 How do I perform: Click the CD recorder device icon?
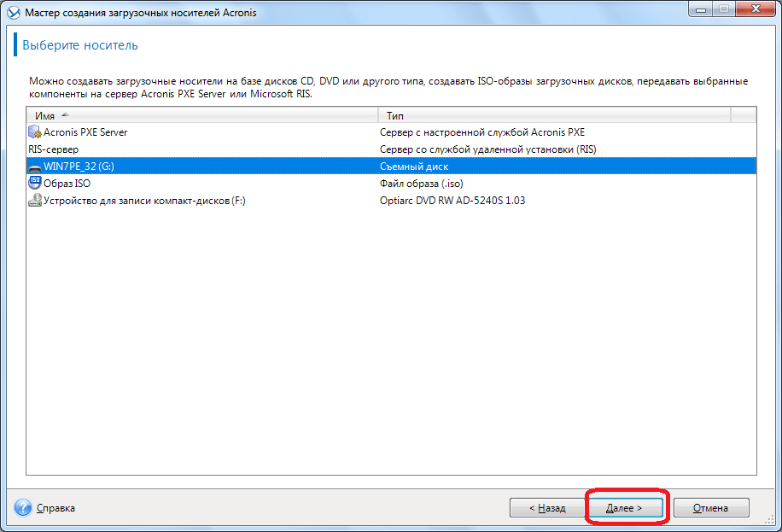pyautogui.click(x=35, y=201)
